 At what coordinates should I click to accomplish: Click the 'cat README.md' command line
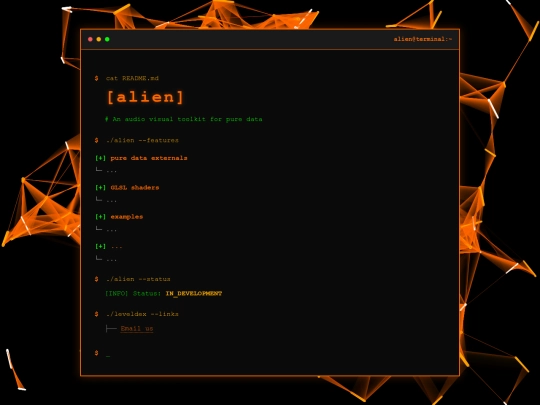point(132,78)
